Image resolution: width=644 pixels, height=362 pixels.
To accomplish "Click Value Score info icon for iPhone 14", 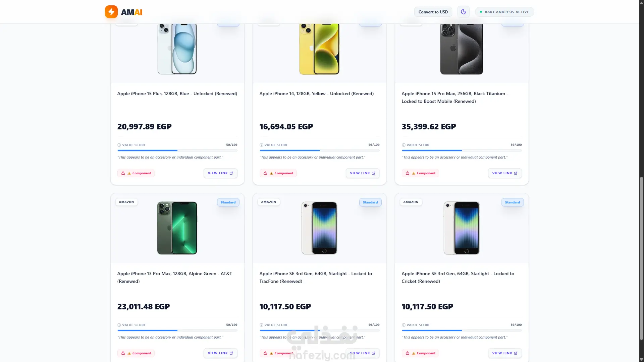I will click(261, 145).
